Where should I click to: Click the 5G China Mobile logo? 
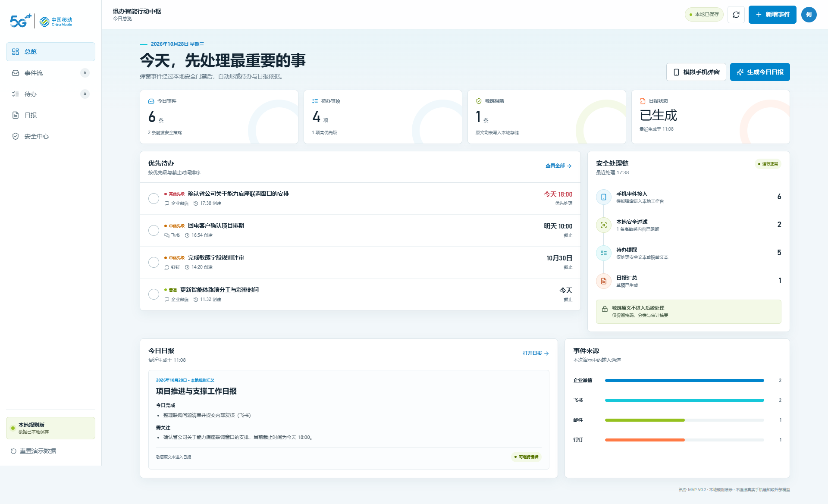[41, 21]
